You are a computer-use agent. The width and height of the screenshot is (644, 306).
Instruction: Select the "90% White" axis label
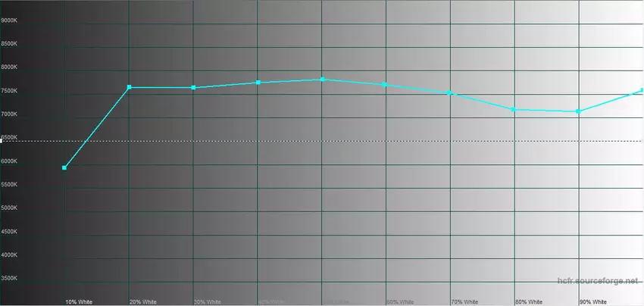593,301
